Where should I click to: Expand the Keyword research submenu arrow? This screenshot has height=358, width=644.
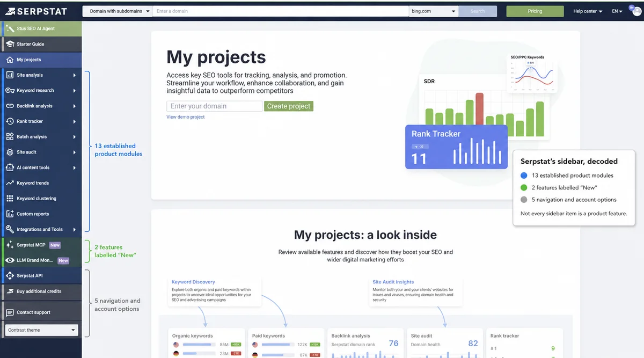(x=75, y=91)
